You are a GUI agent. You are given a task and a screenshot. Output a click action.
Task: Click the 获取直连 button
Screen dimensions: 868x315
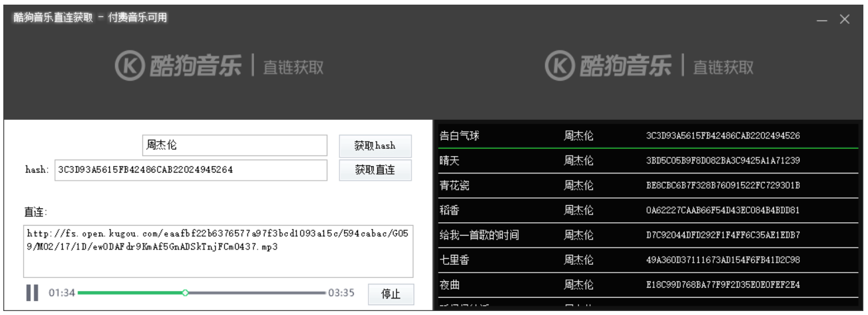click(x=375, y=170)
